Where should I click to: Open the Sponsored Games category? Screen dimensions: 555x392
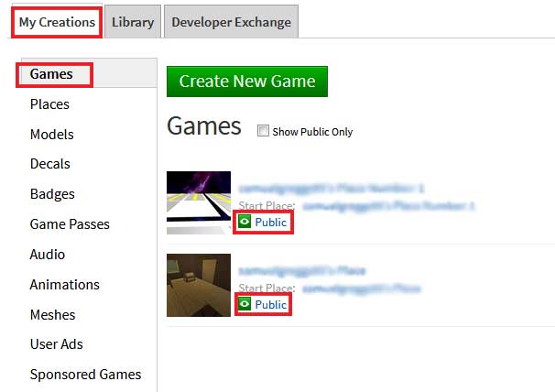[x=86, y=375]
